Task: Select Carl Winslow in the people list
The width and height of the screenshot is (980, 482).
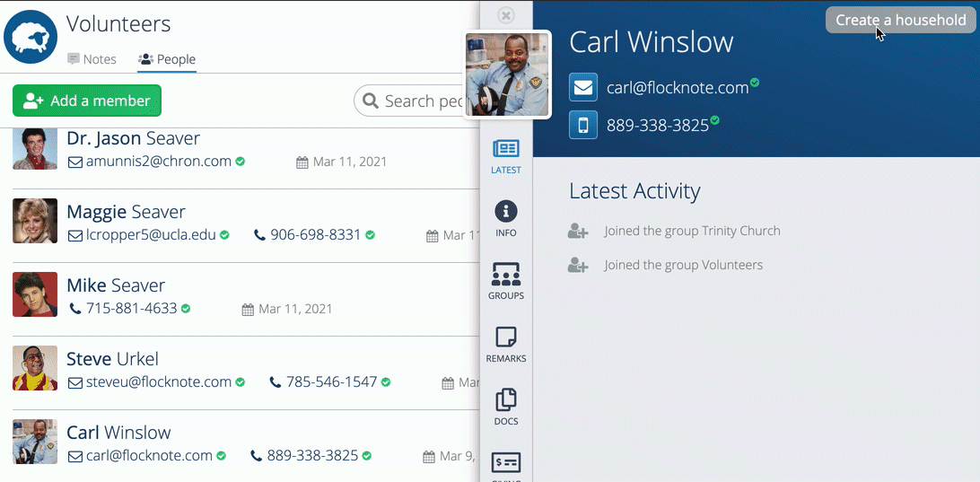Action: [118, 433]
